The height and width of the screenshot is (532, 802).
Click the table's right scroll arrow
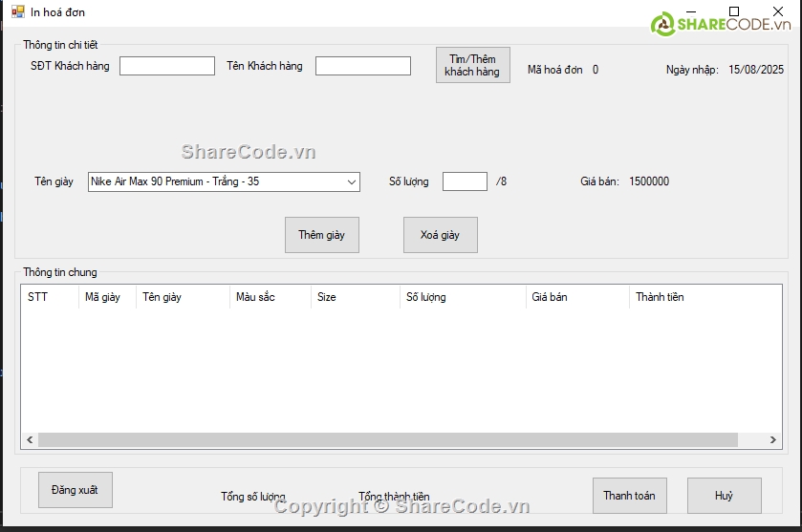pyautogui.click(x=773, y=440)
